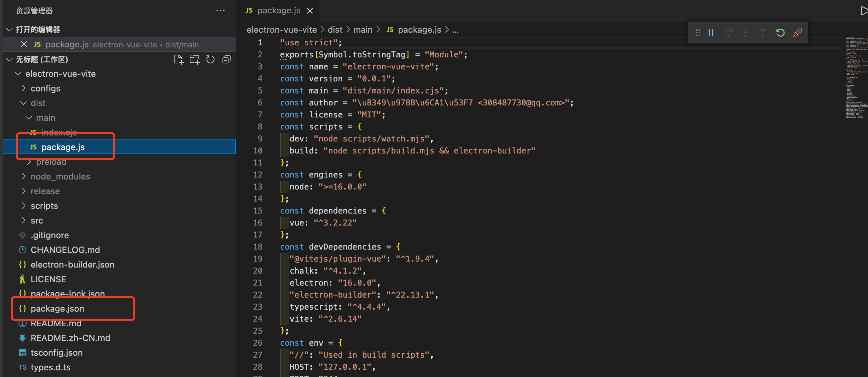Step into the function call
Image resolution: width=868 pixels, height=377 pixels.
(746, 32)
